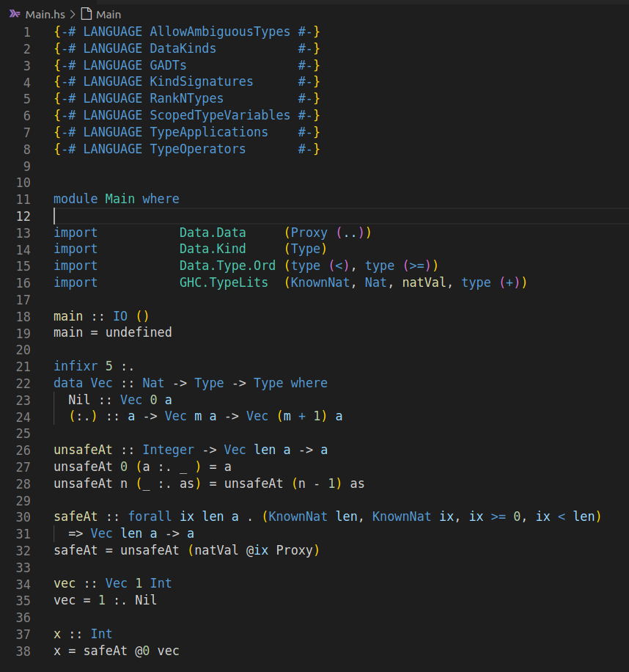Screen dimensions: 629x672
Task: Click the Main module symbol icon
Action: pos(87,14)
